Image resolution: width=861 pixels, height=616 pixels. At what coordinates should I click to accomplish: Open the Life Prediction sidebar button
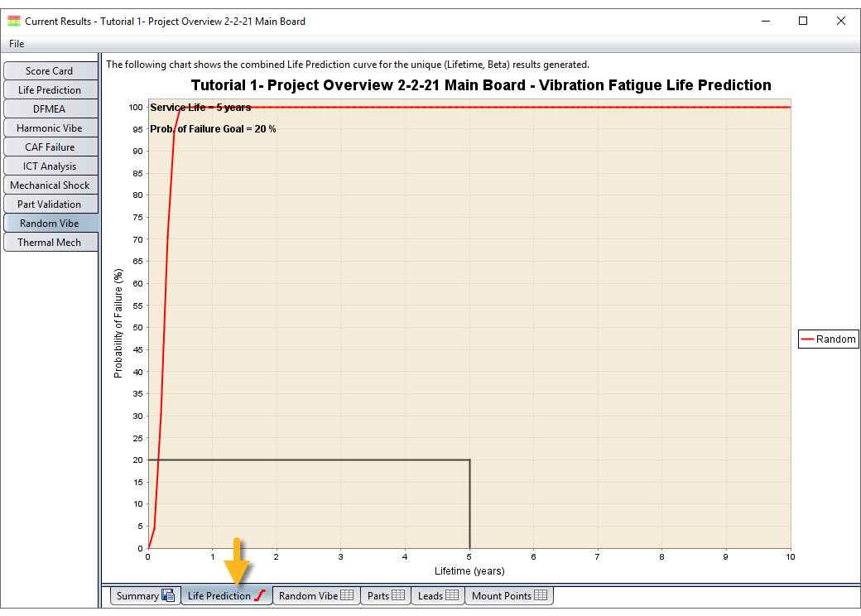pyautogui.click(x=50, y=90)
